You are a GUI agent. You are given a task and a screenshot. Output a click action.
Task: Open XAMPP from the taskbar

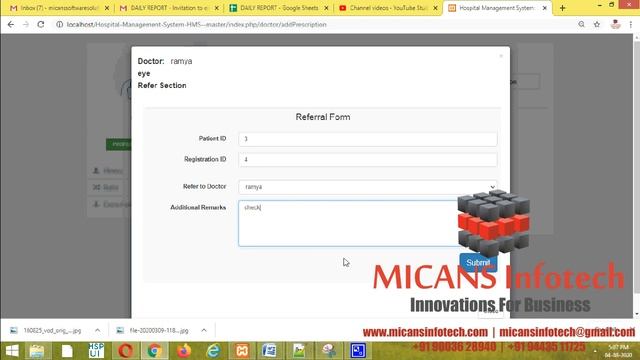coord(242,351)
